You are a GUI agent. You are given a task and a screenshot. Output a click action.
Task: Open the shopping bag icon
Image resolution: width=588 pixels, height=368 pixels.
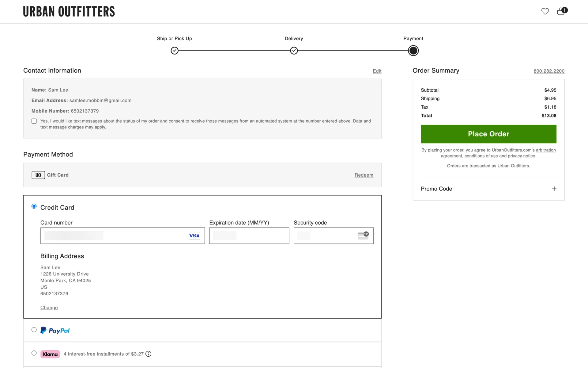(561, 11)
